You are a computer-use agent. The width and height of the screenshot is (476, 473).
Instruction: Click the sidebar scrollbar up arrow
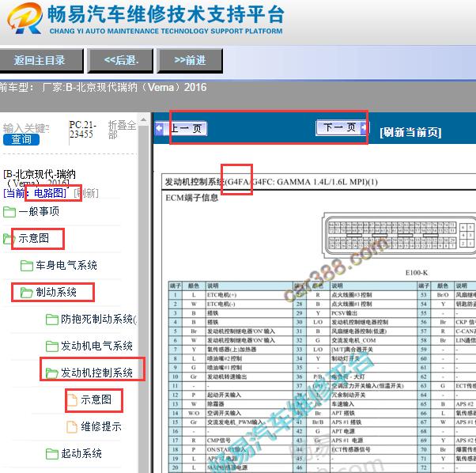(x=144, y=120)
